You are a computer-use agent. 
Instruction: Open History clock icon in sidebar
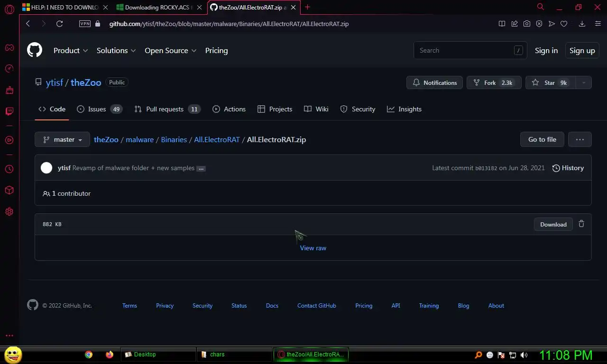[9, 169]
